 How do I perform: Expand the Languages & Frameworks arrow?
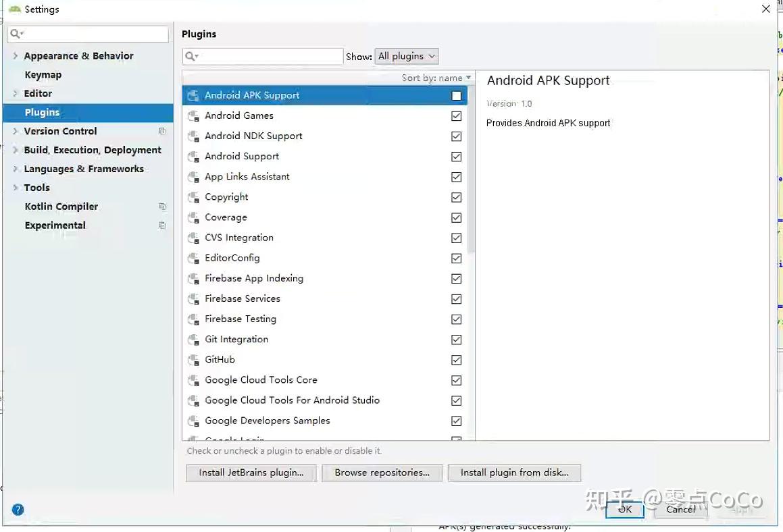(x=16, y=169)
